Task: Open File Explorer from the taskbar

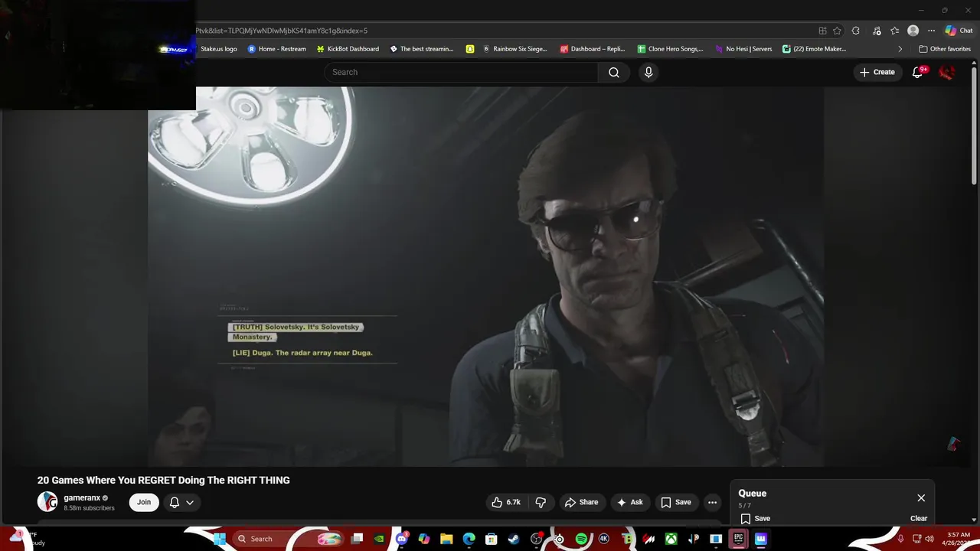Action: (x=446, y=539)
